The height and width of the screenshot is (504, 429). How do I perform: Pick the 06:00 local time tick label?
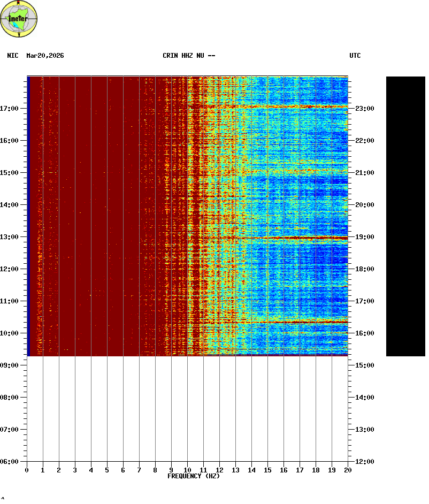tap(10, 462)
